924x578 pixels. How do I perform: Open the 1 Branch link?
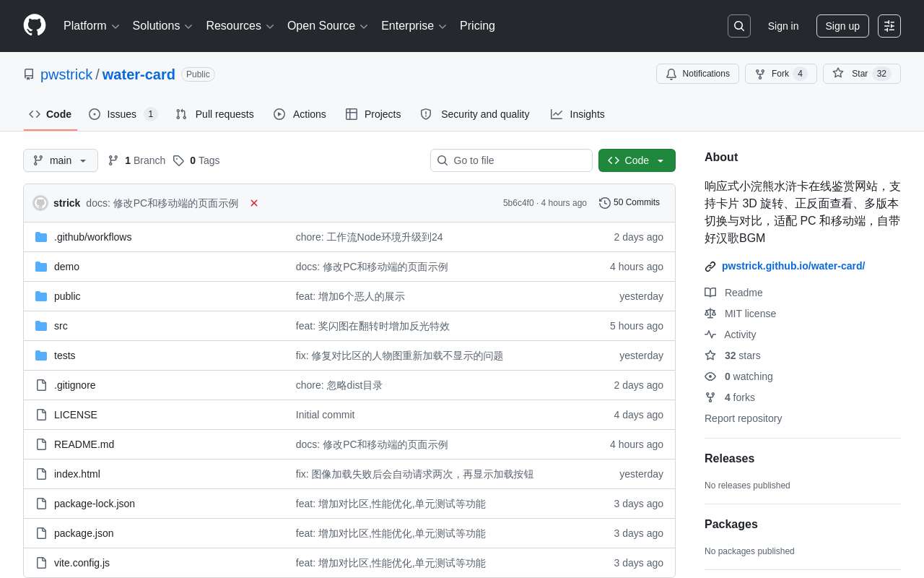(x=136, y=160)
